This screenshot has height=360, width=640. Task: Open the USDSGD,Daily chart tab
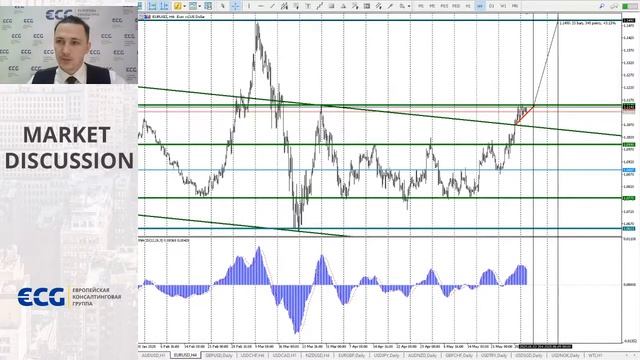(529, 356)
